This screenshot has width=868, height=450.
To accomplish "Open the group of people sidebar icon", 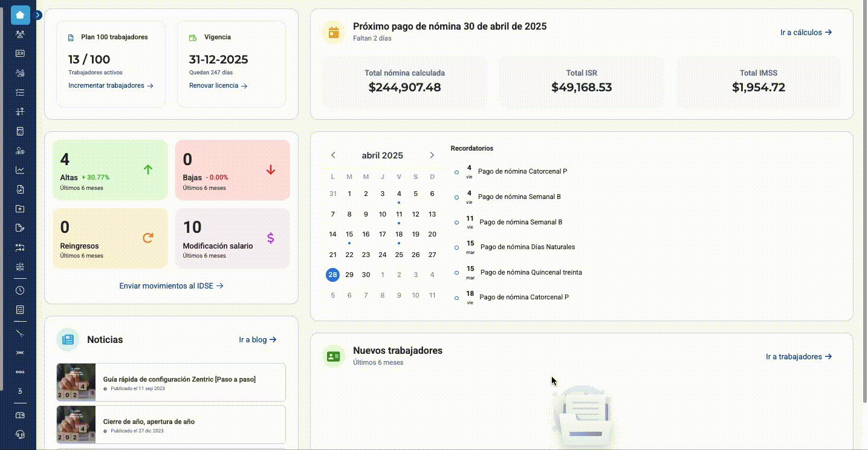I will tap(20, 34).
